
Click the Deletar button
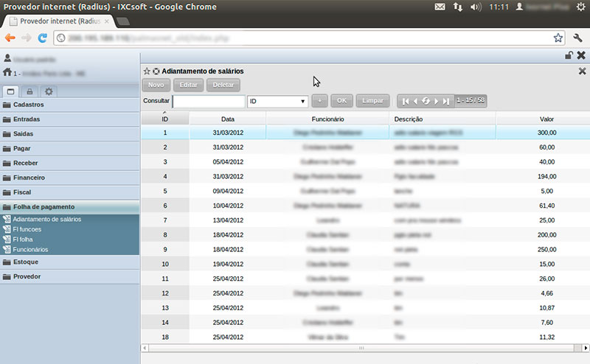pyautogui.click(x=223, y=85)
